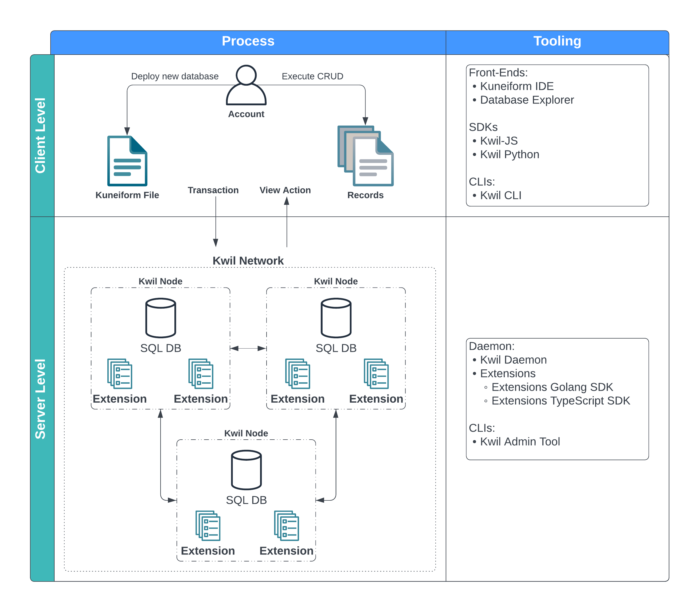Select the Kuneiform File document icon
This screenshot has width=700, height=612.
127,161
